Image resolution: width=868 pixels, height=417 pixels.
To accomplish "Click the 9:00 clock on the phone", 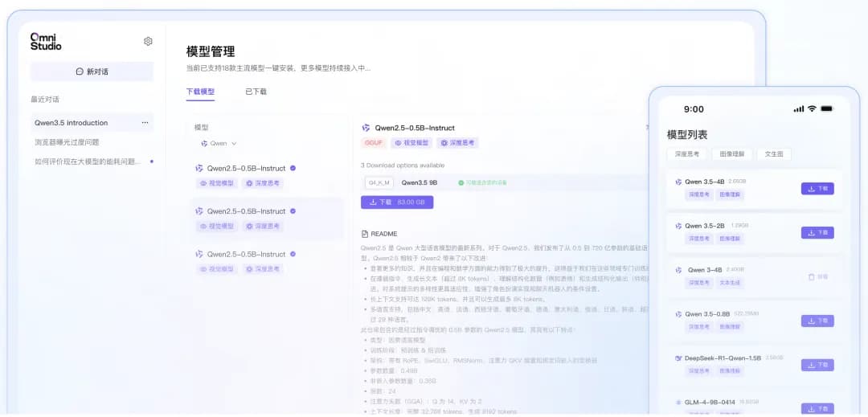I will point(694,109).
